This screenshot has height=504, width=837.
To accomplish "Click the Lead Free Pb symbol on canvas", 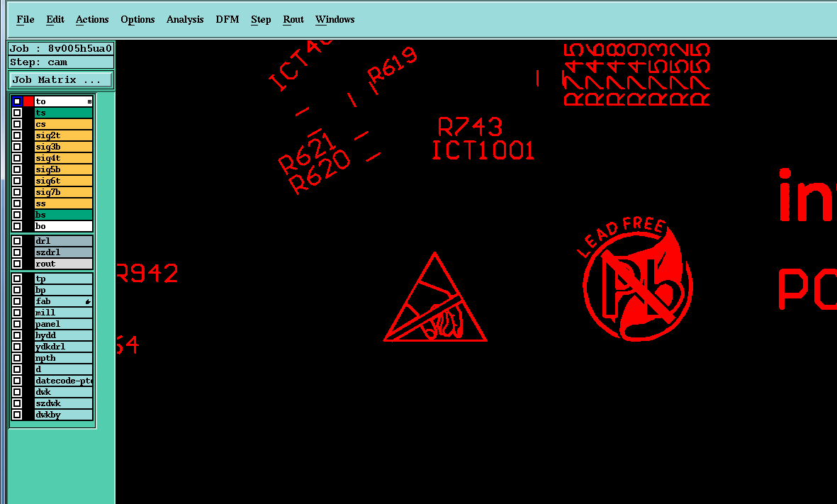I will (x=635, y=279).
